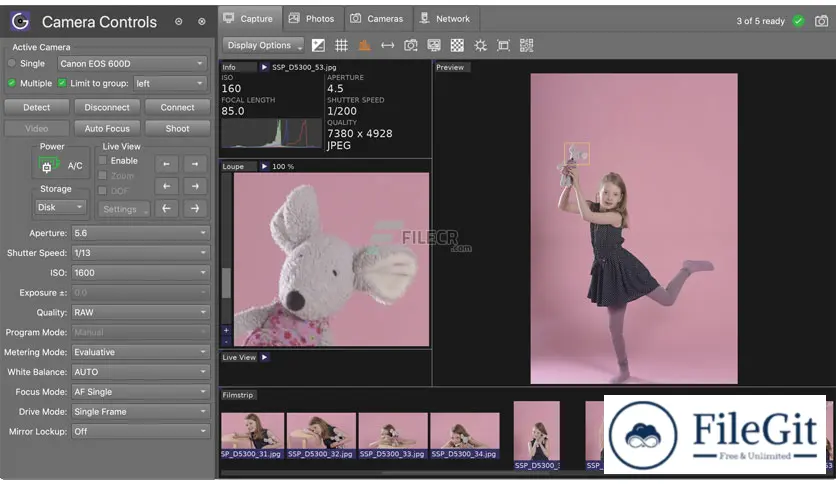Click the Shoot button
The width and height of the screenshot is (836, 484).
pos(178,128)
